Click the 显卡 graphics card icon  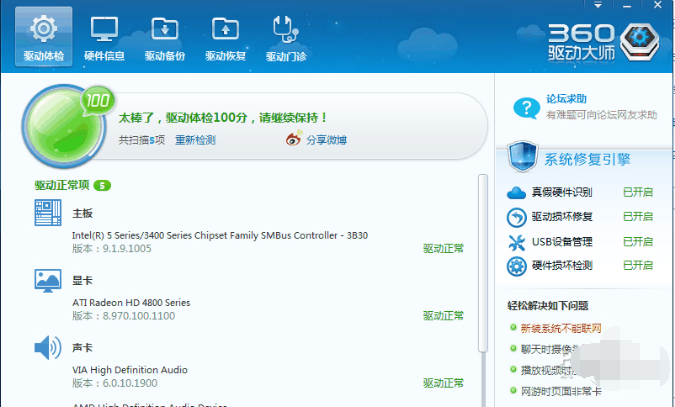click(x=48, y=281)
